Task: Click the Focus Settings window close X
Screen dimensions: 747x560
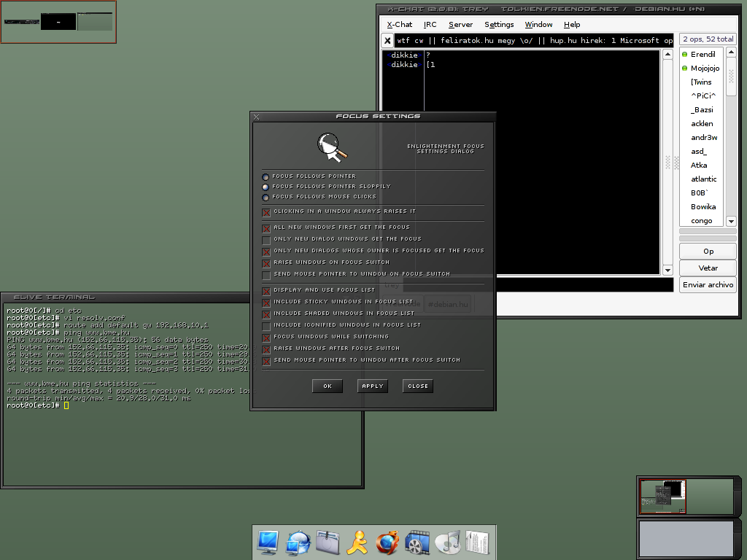Action: (257, 117)
